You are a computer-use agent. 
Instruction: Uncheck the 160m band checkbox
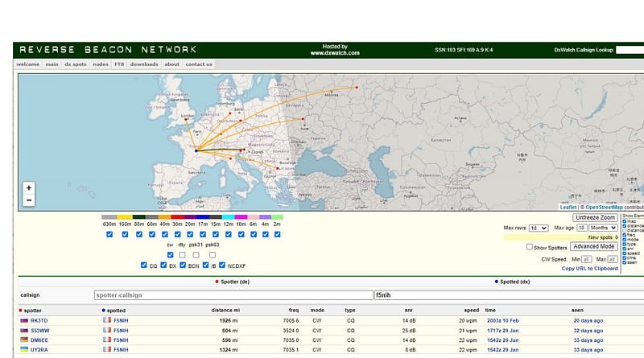(124, 235)
